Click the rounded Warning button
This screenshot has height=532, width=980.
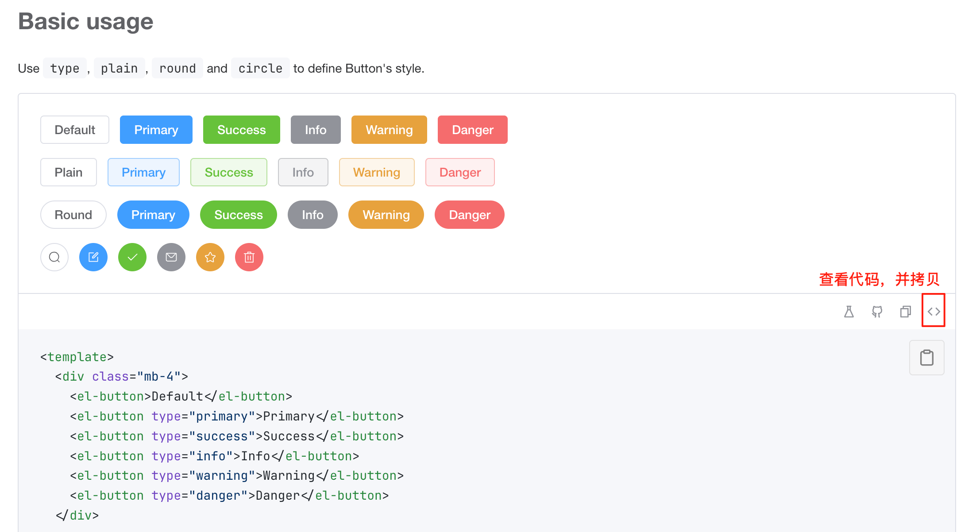[x=386, y=215]
